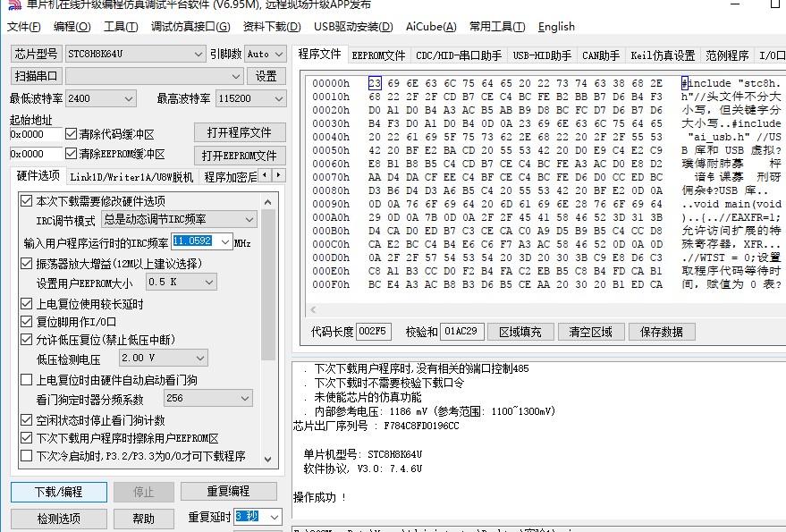Click 打开程序文件 button

tap(240, 133)
